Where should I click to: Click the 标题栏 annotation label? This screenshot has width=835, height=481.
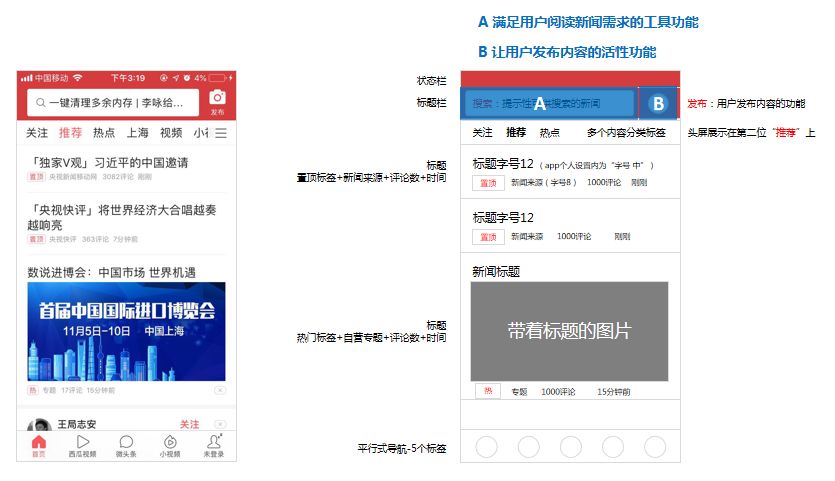tap(431, 102)
